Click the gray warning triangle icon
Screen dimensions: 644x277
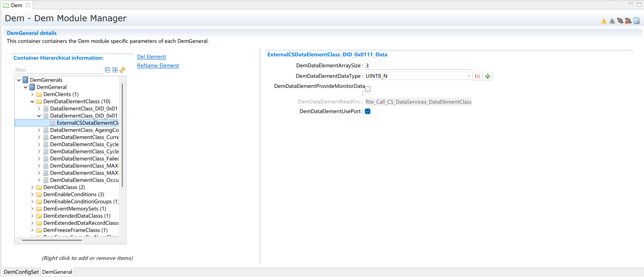coord(612,21)
